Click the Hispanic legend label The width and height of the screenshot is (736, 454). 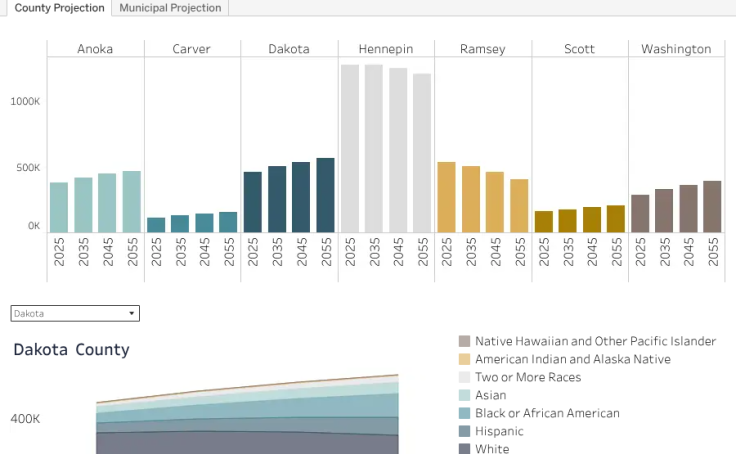tap(499, 431)
